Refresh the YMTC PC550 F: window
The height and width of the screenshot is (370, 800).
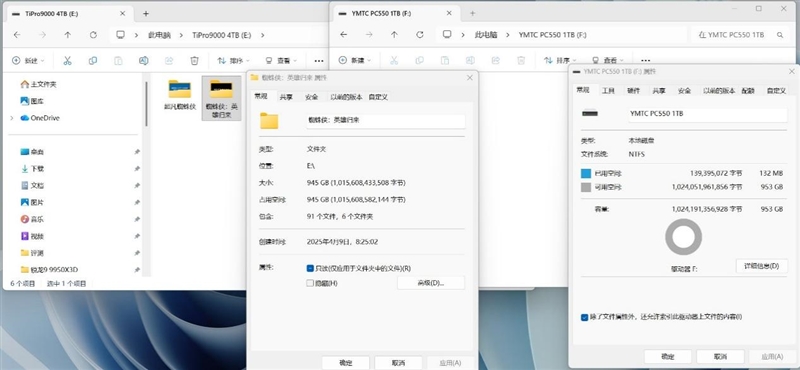[419, 35]
